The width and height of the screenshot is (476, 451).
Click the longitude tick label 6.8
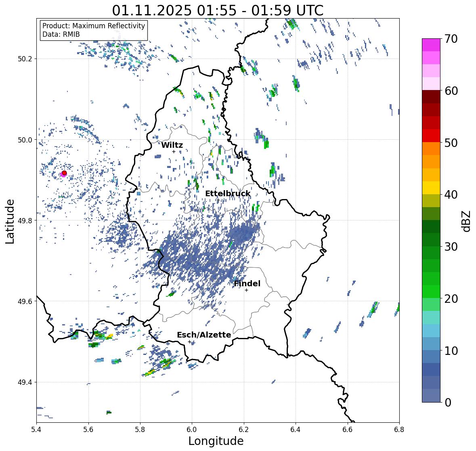tap(399, 429)
